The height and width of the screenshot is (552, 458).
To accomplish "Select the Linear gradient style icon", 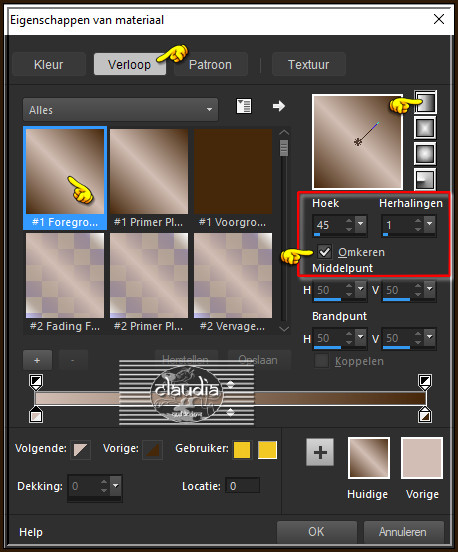I will tap(425, 102).
